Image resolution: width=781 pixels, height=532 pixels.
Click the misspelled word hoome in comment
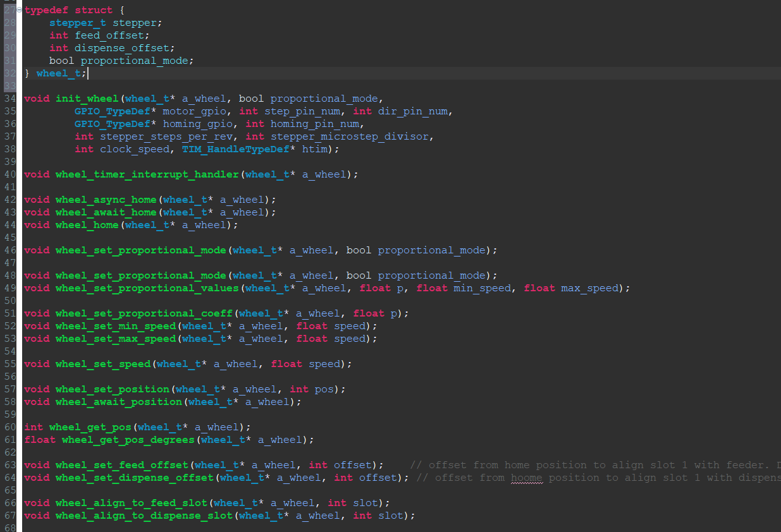point(526,478)
